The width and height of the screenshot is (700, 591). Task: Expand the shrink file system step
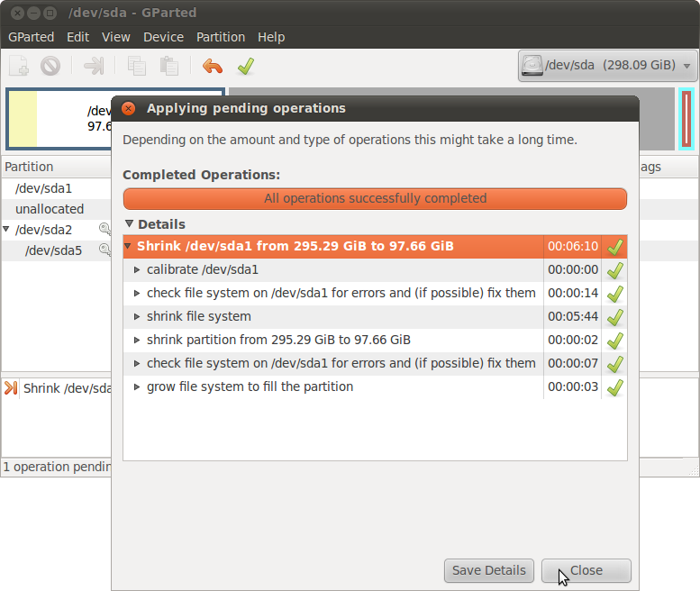pos(137,316)
